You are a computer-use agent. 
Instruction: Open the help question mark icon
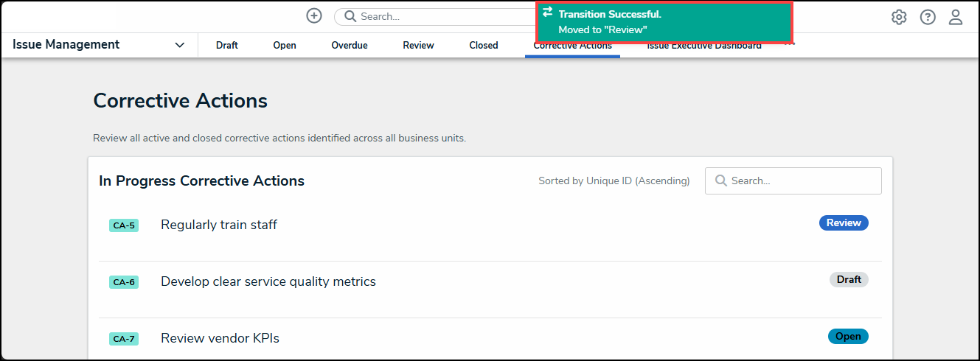tap(928, 17)
